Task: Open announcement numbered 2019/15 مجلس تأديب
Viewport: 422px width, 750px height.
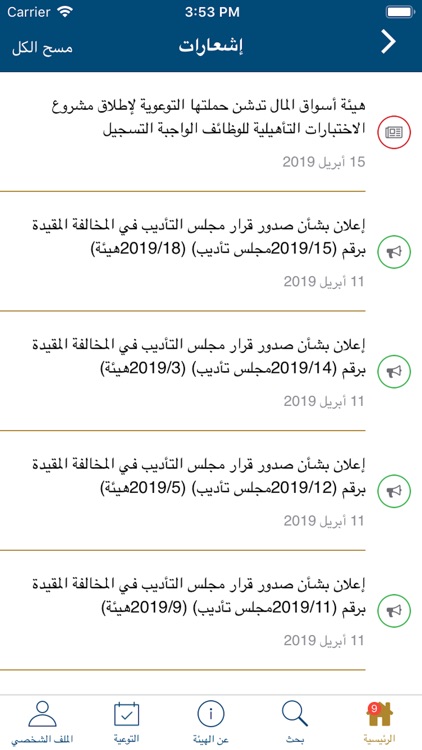Action: [x=211, y=252]
